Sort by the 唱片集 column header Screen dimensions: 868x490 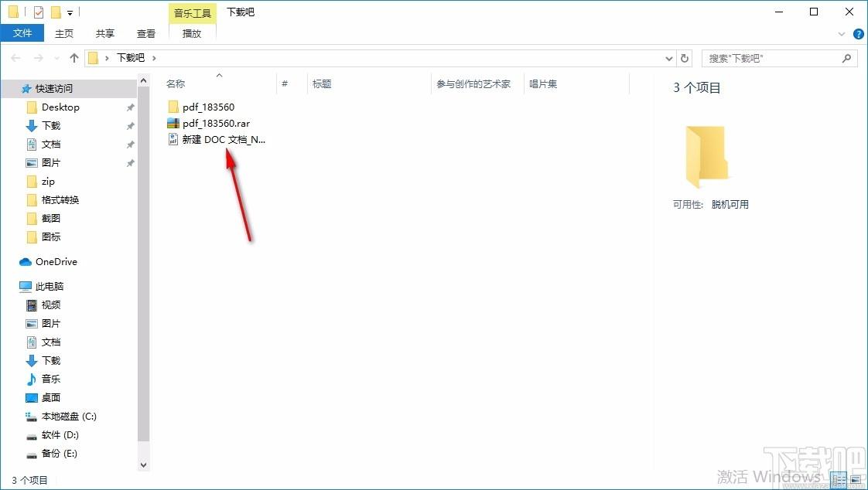click(543, 84)
